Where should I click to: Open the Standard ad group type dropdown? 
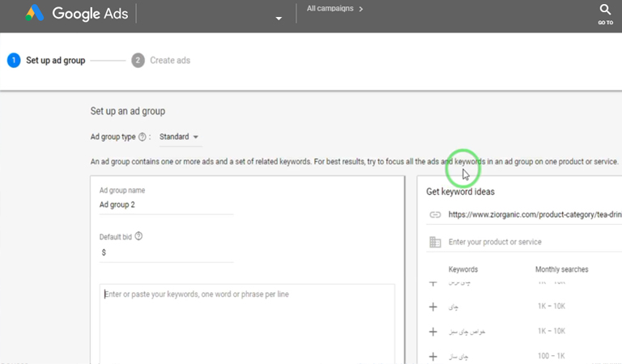click(x=181, y=137)
